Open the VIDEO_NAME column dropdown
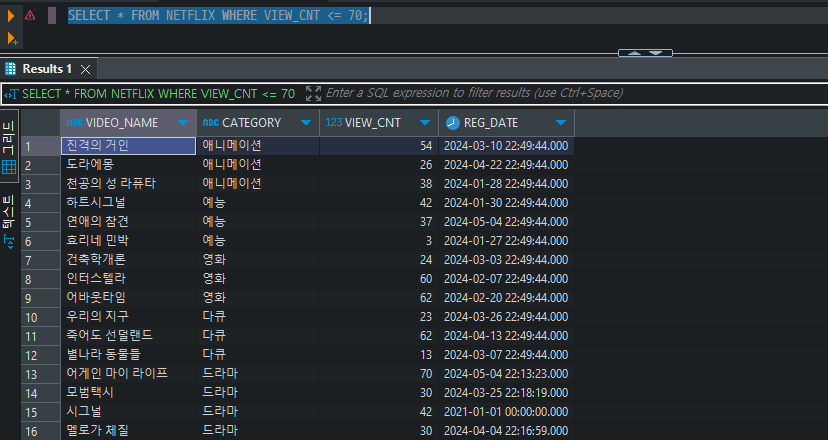 coord(183,123)
